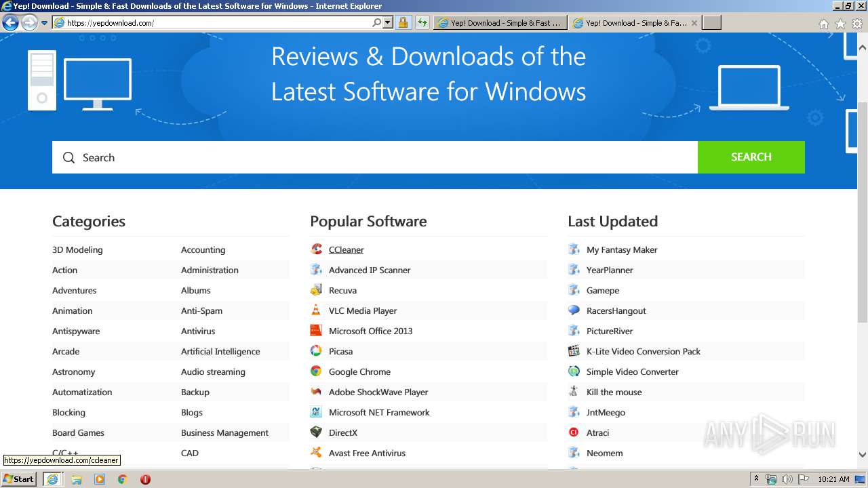Viewport: 868px width, 488px height.
Task: Click the security lock icon in address bar
Action: [403, 22]
